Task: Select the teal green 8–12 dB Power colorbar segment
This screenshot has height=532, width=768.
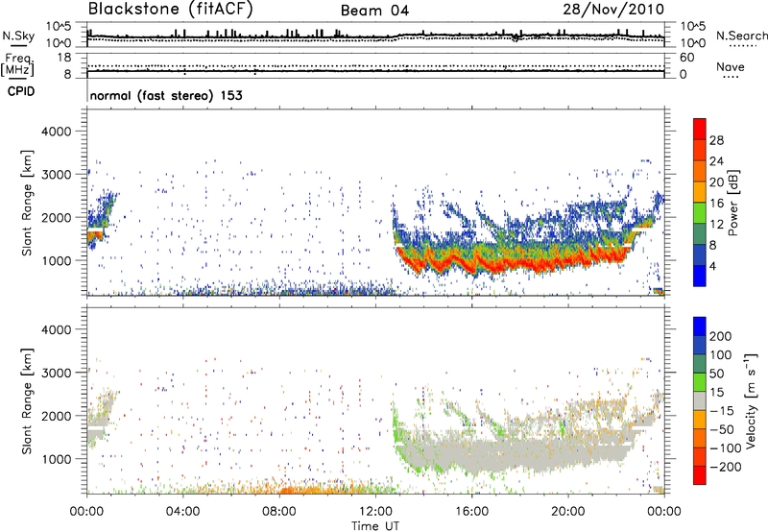Action: (700, 233)
